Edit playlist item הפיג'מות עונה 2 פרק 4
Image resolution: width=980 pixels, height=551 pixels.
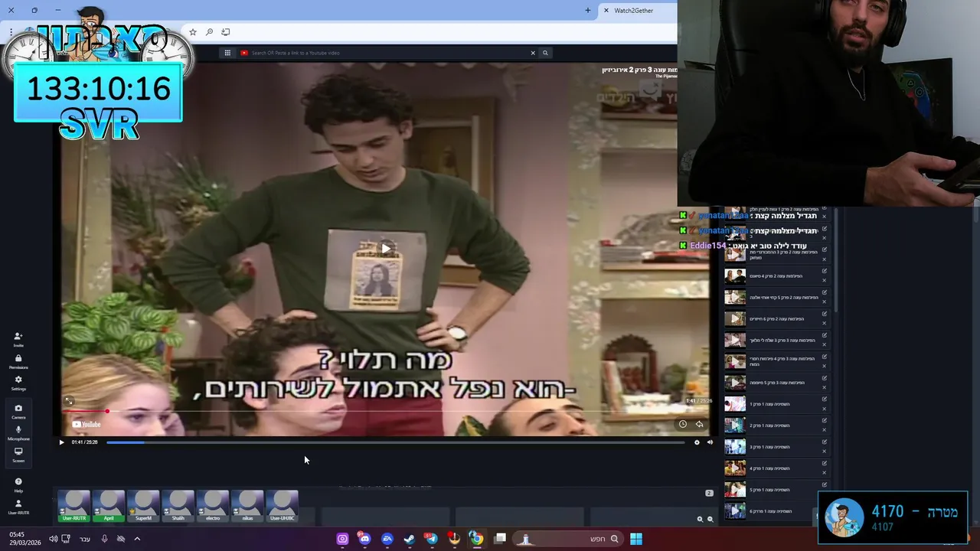825,271
